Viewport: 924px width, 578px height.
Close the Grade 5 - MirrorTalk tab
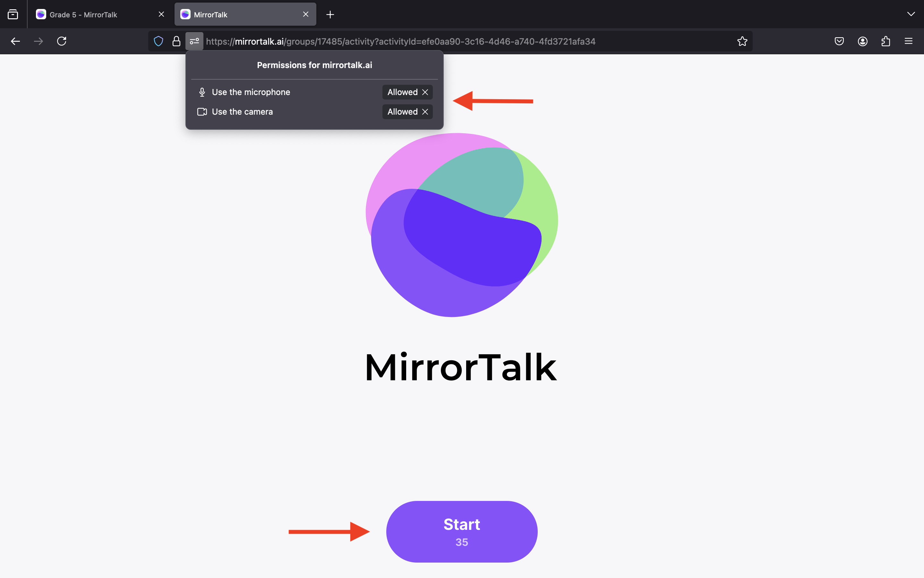coord(161,14)
